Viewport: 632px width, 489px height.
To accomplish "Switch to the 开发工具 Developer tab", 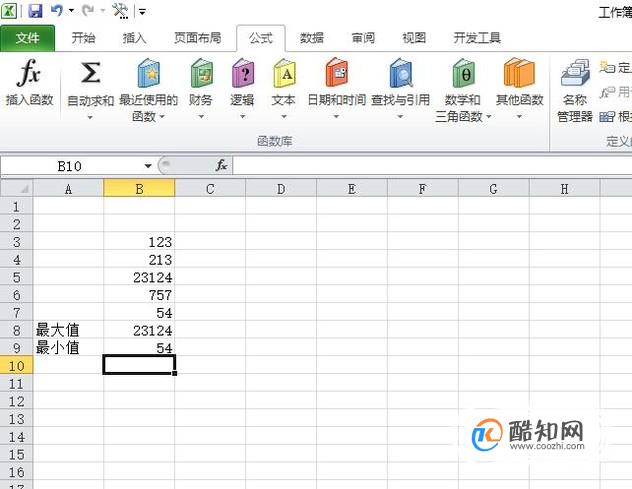I will pos(477,38).
